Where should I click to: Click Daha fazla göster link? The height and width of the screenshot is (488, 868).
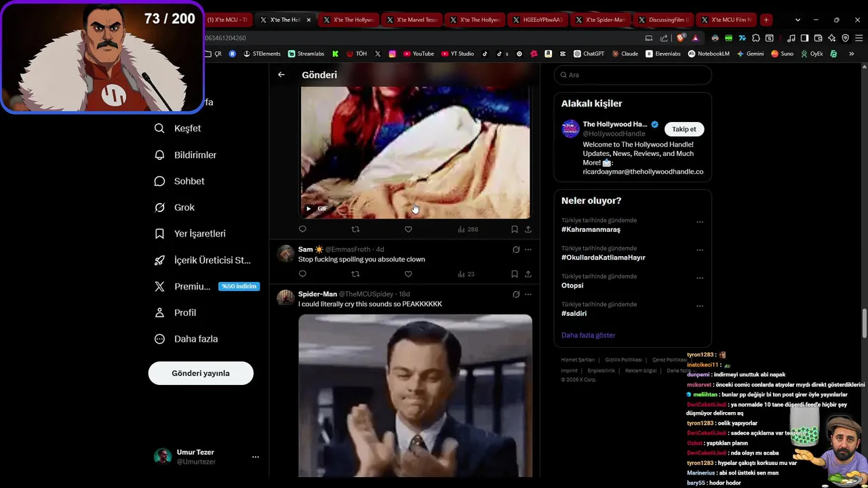click(588, 335)
